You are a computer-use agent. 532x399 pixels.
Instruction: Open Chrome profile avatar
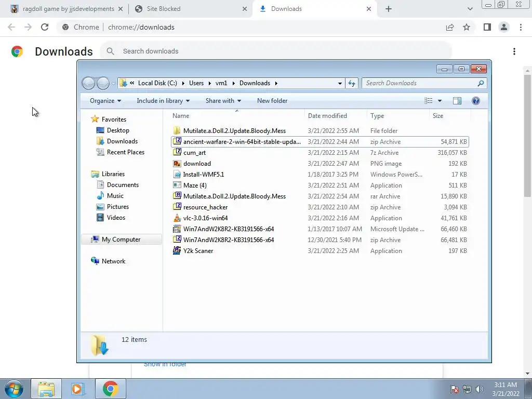coord(504,27)
